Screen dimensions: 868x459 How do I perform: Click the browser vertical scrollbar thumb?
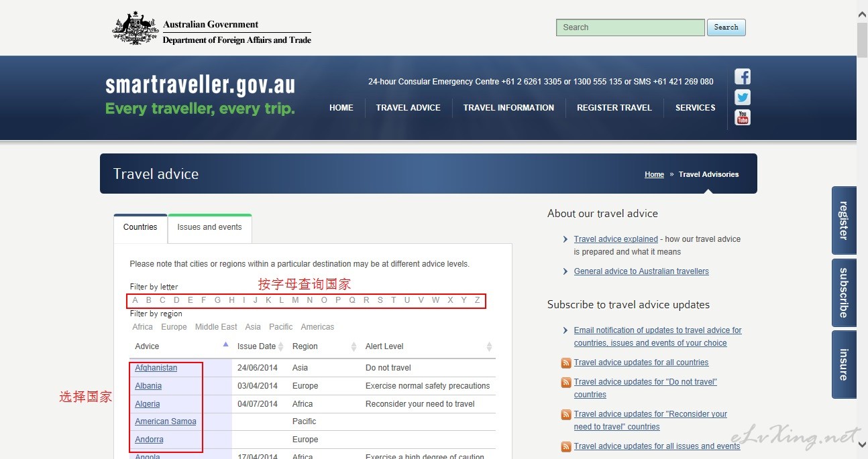click(x=862, y=40)
